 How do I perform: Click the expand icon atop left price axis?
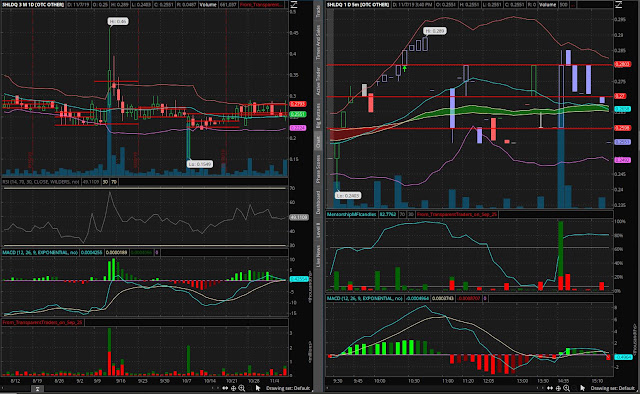tap(293, 4)
